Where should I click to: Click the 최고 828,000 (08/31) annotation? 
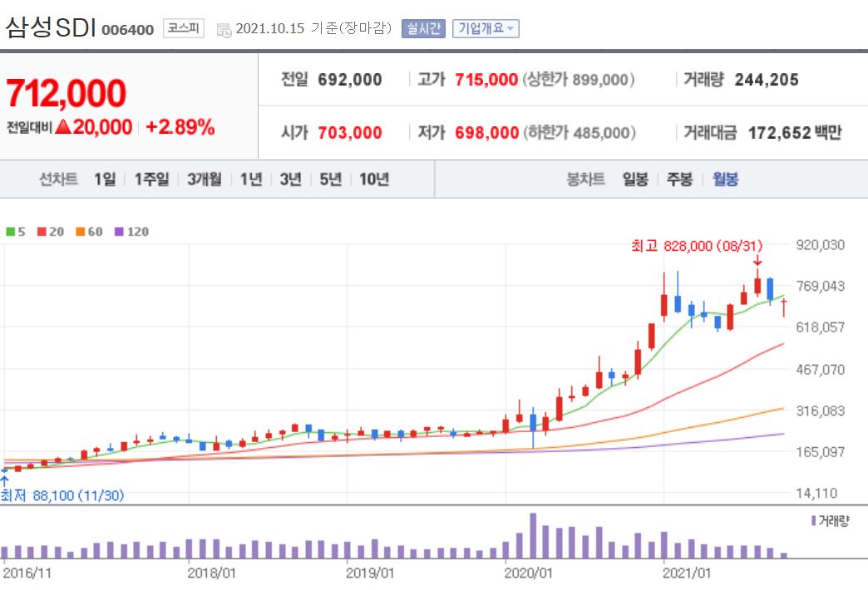point(697,246)
